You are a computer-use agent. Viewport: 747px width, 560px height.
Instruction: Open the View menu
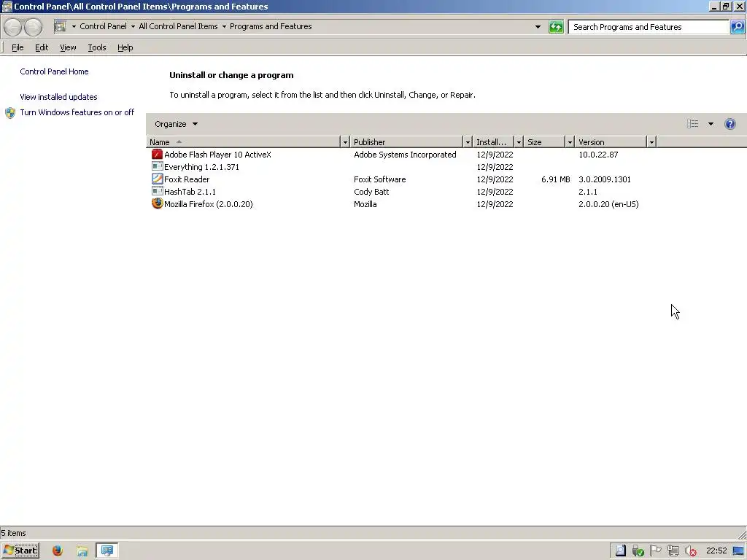(68, 47)
